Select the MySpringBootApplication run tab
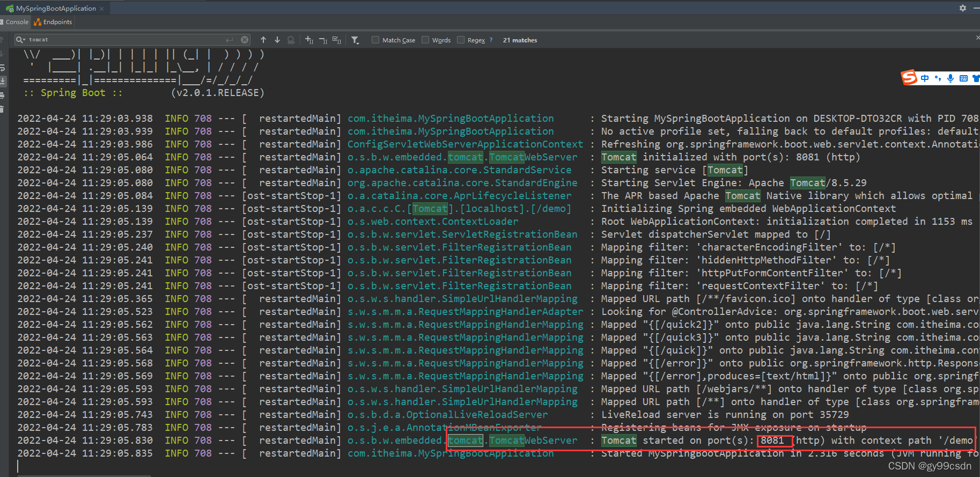This screenshot has width=980, height=477. (x=55, y=9)
